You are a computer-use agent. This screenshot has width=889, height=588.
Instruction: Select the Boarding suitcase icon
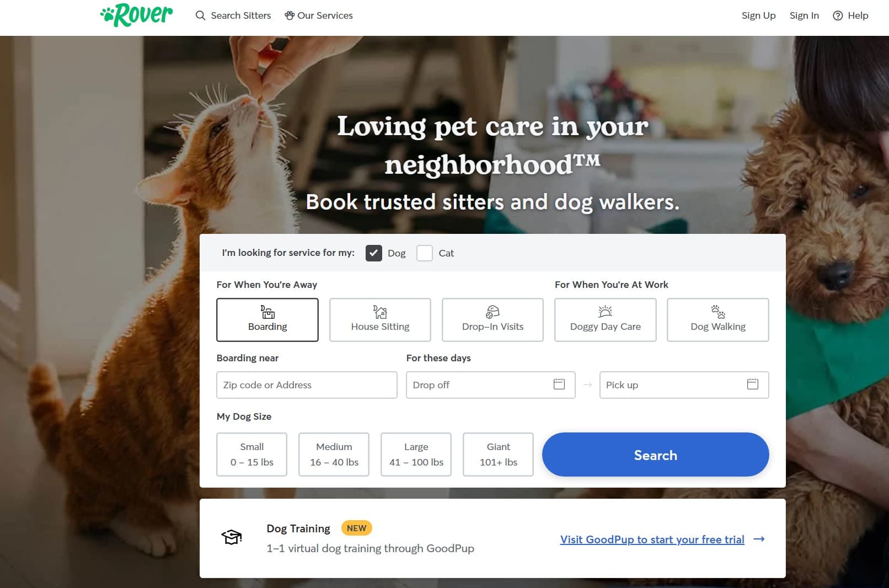pyautogui.click(x=267, y=312)
